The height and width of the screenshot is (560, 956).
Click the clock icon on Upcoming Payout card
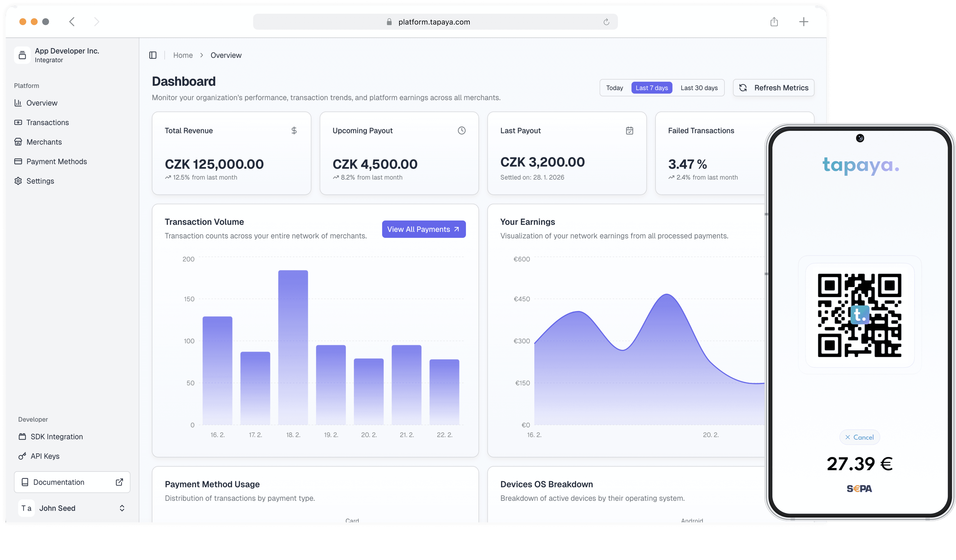[x=461, y=130]
